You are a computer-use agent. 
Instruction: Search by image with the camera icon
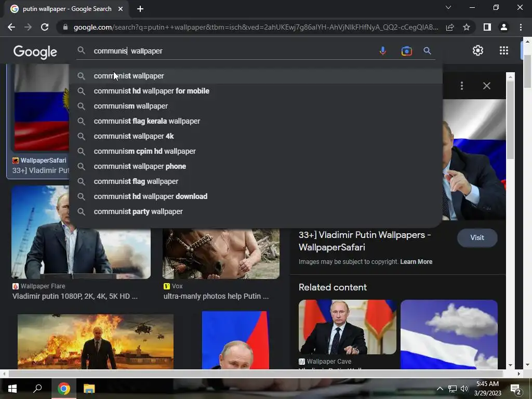pyautogui.click(x=406, y=51)
